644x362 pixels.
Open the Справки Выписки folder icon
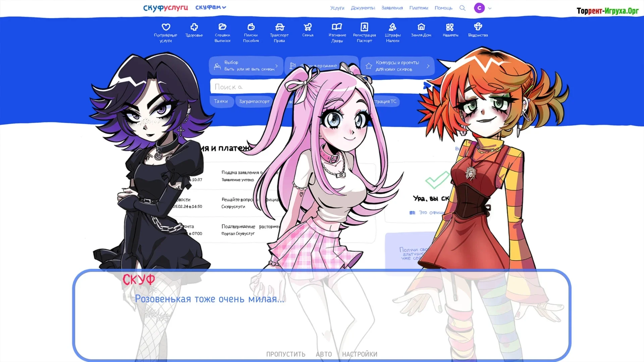coord(222,27)
